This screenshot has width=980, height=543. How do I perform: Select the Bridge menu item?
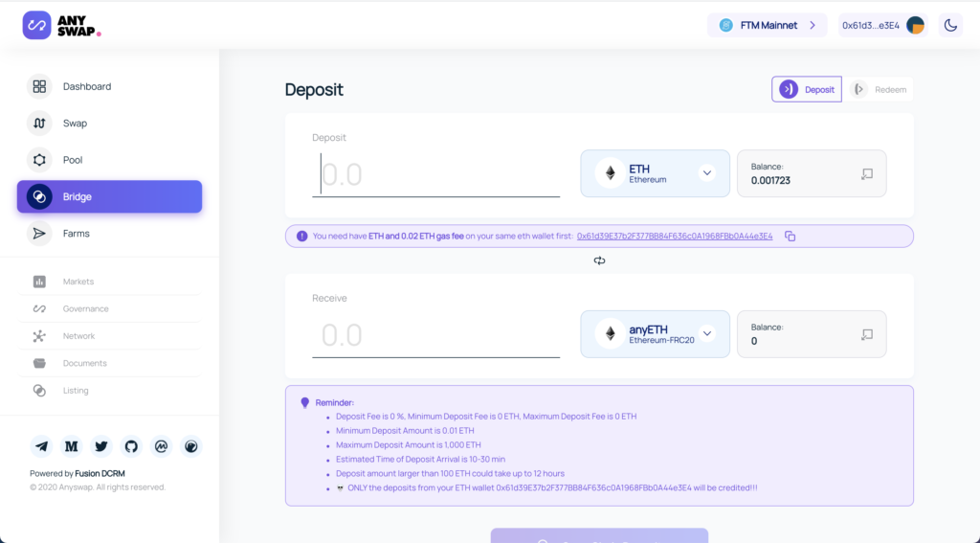[109, 196]
